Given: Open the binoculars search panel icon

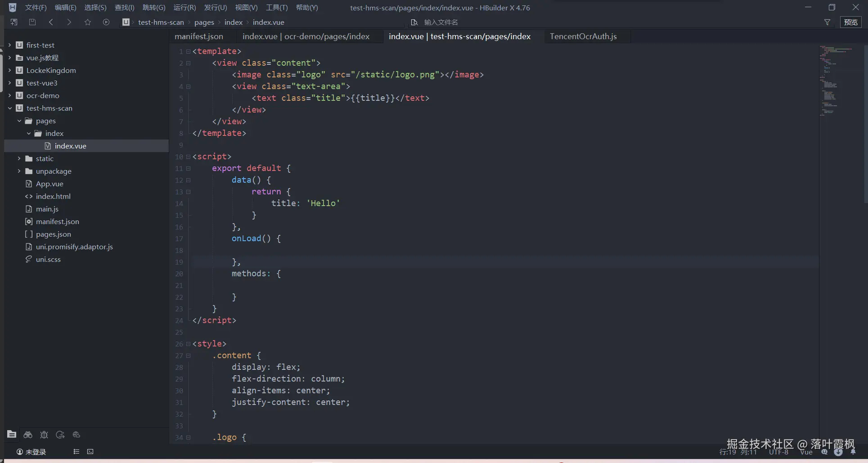Looking at the screenshot, I should click(x=28, y=435).
